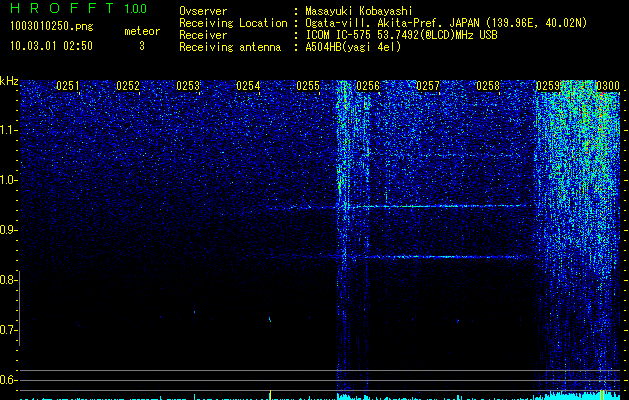Click the A504HB(yagi 4el) antenna text
The height and width of the screenshot is (400, 629).
pyautogui.click(x=353, y=47)
